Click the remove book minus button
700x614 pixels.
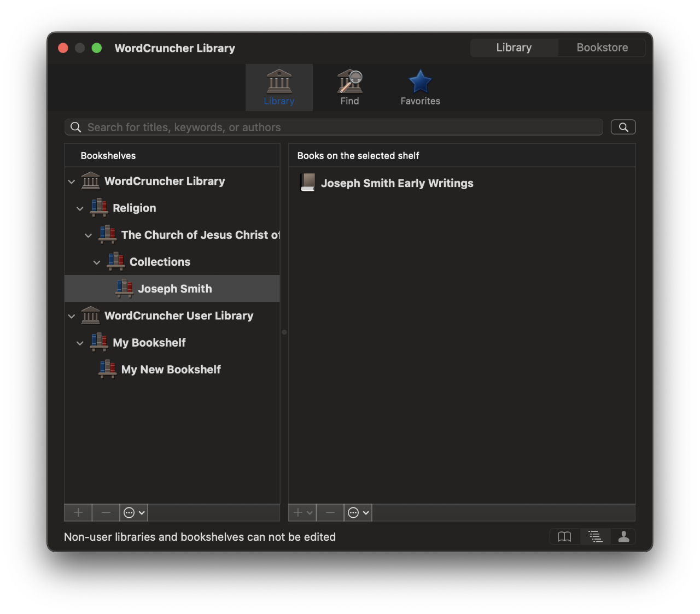click(x=330, y=512)
